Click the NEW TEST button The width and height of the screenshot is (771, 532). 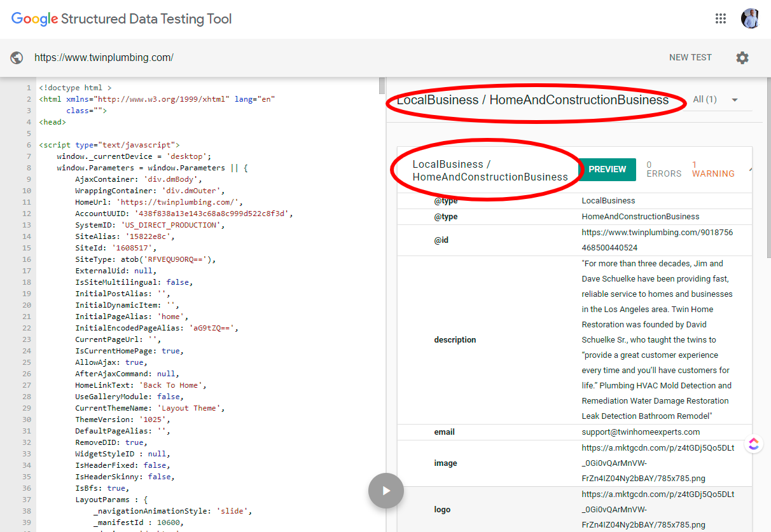[x=690, y=57]
